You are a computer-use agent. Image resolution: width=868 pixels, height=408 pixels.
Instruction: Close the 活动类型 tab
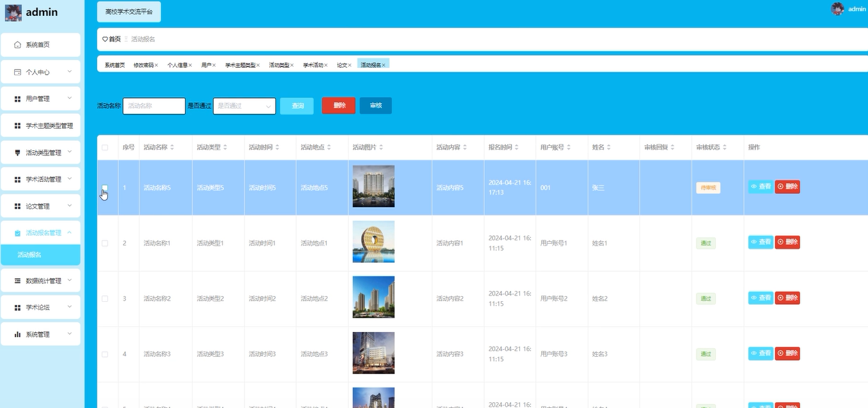pos(292,65)
